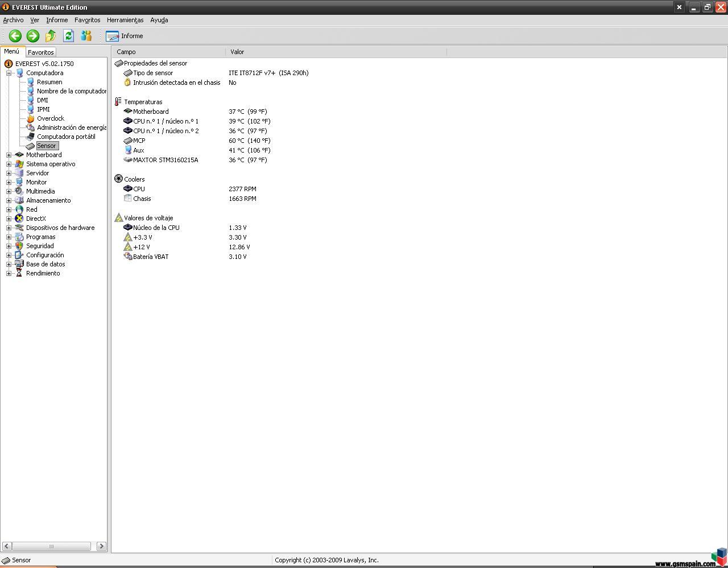The width and height of the screenshot is (728, 568).
Task: Click the Configuración tree icon
Action: [19, 255]
